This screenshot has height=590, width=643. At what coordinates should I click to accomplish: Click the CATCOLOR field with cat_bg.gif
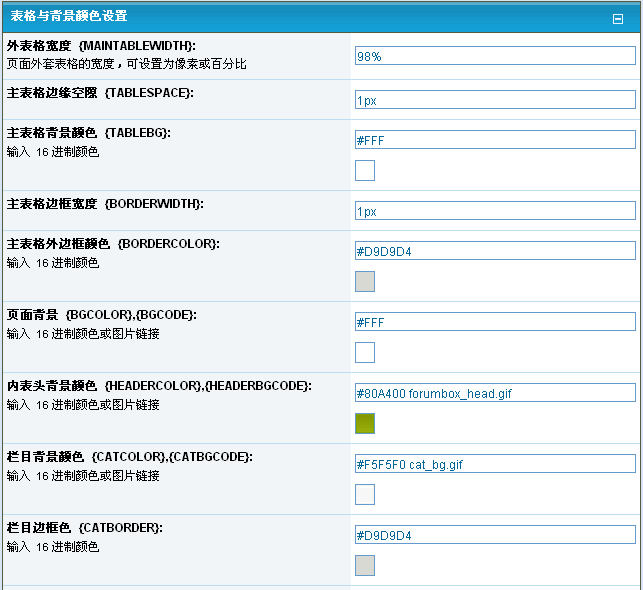[x=495, y=464]
